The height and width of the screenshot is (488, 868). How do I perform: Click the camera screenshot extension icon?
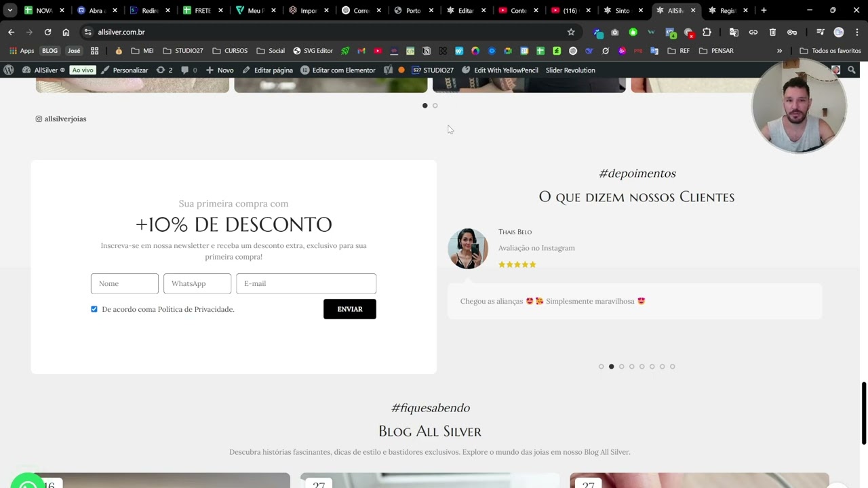tap(615, 32)
